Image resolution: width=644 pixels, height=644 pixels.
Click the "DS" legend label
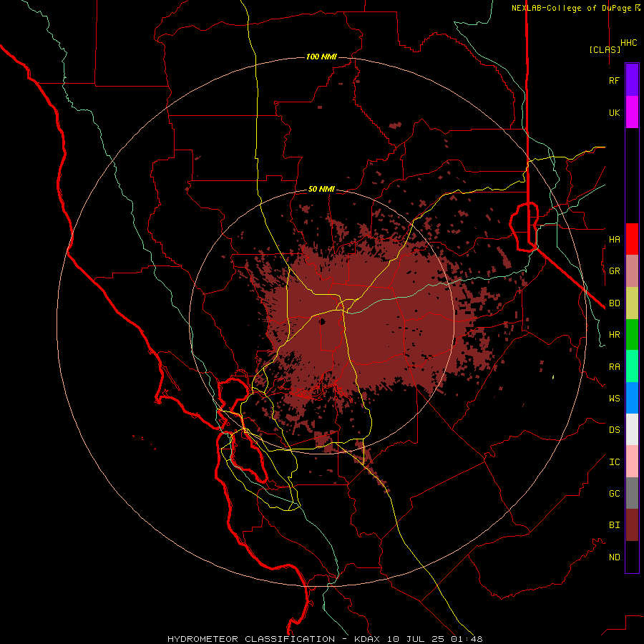(x=614, y=430)
